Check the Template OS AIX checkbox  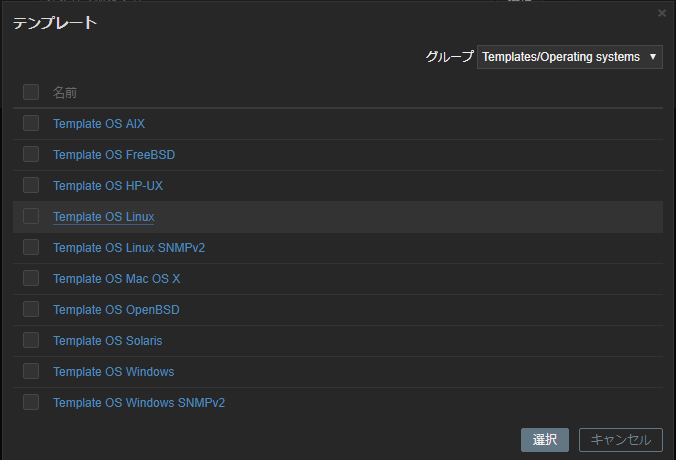coord(31,123)
